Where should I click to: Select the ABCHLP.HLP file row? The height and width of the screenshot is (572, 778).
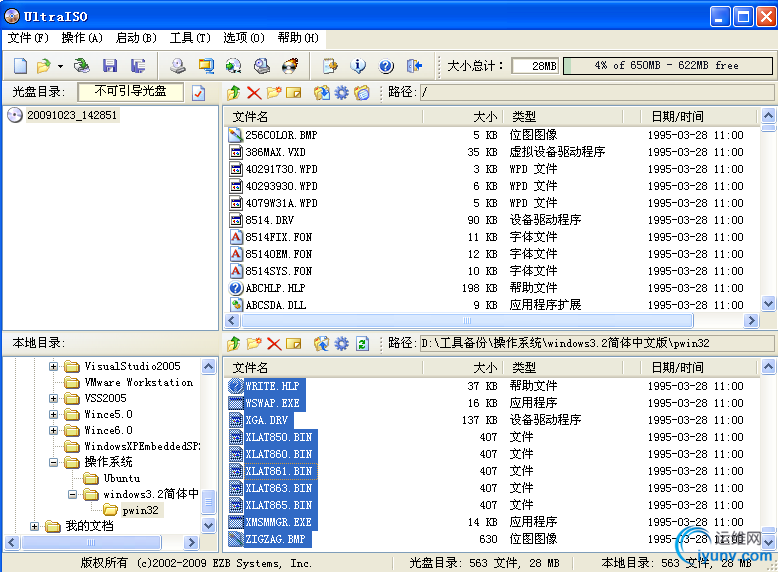491,288
